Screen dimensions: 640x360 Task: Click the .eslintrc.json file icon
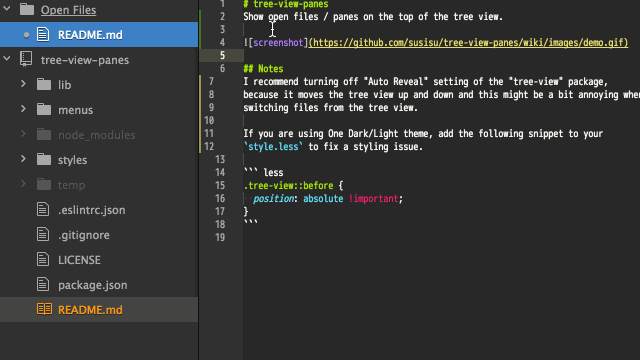43,209
